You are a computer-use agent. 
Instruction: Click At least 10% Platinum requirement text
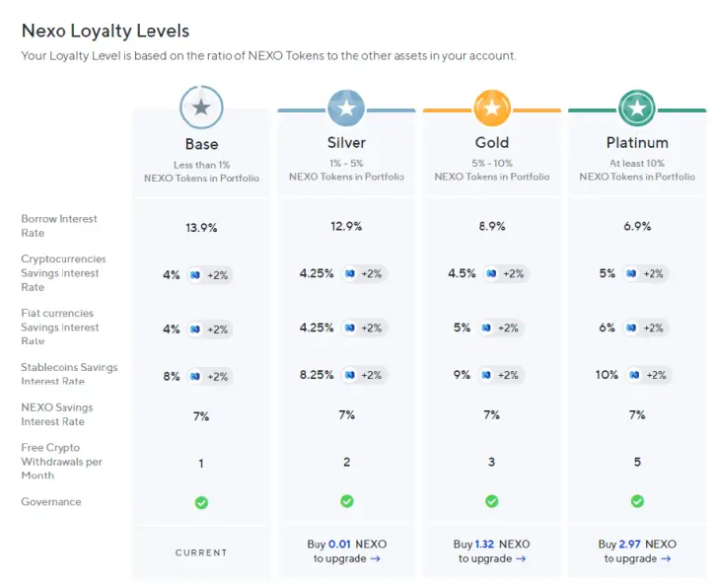point(637,163)
